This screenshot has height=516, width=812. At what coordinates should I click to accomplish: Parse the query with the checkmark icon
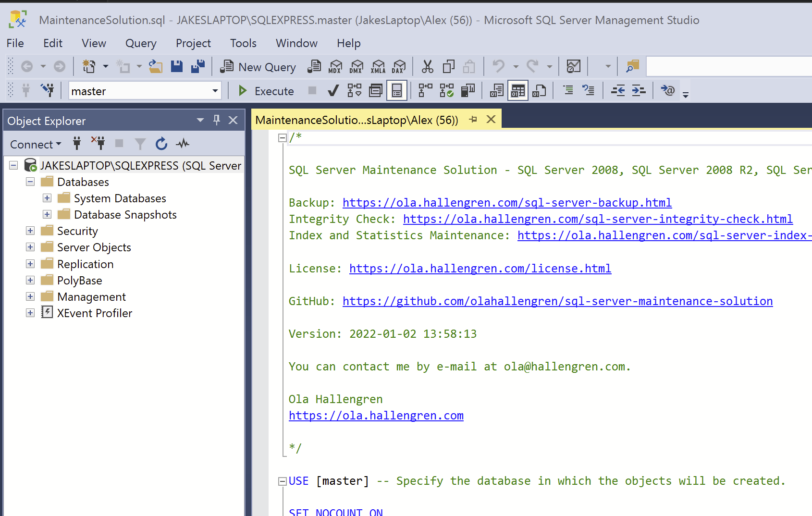[333, 90]
